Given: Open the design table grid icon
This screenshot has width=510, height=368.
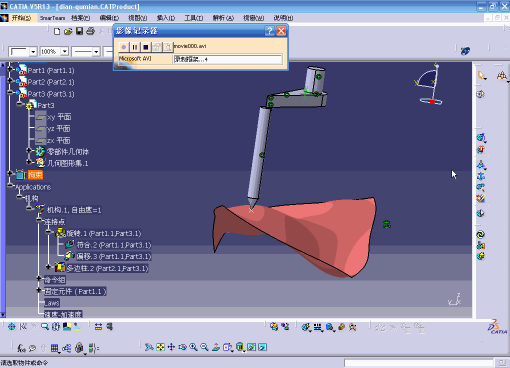Looking at the screenshot, I should click(x=55, y=348).
